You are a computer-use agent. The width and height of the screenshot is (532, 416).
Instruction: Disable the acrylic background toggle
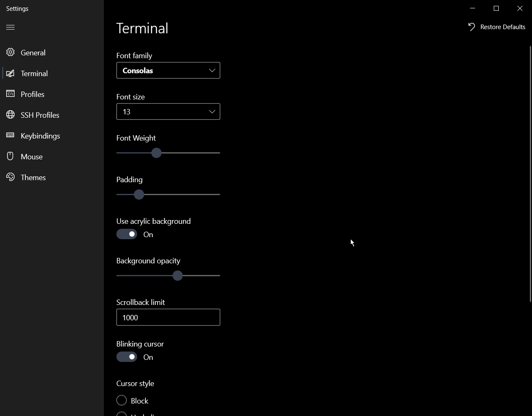[x=126, y=234]
